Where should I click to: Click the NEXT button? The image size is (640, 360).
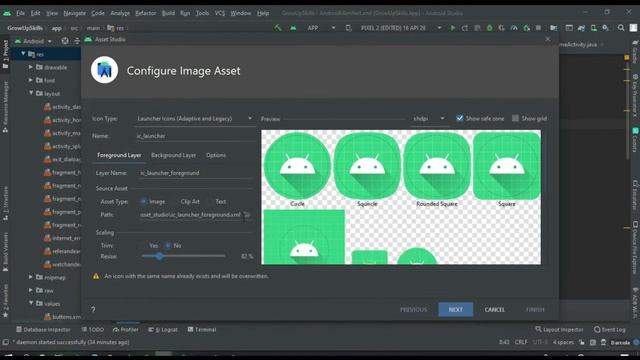tap(456, 309)
